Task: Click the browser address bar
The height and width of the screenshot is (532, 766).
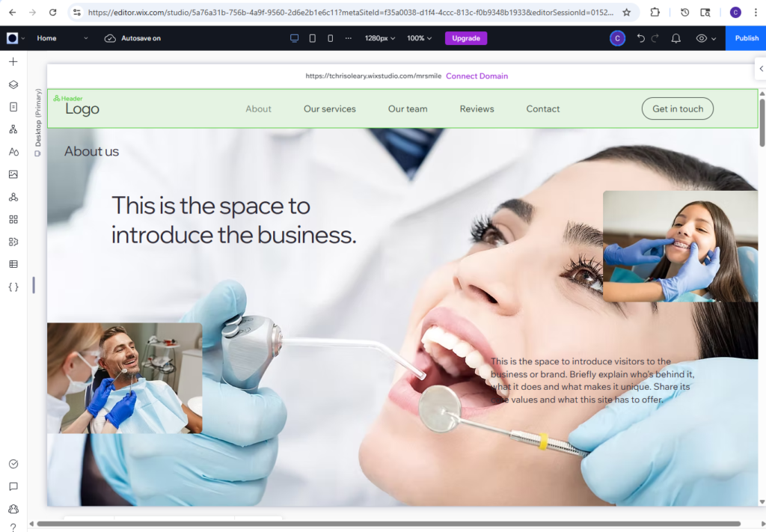Action: 350,12
